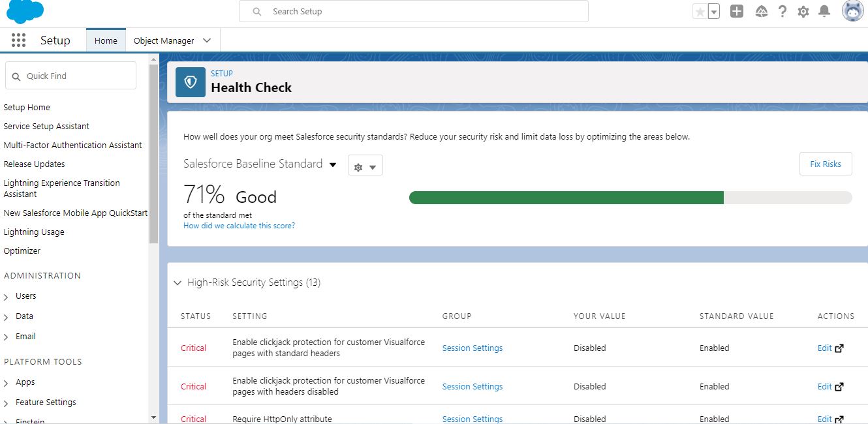The width and height of the screenshot is (868, 424).
Task: Open the App Launcher waffle icon
Action: coord(18,40)
